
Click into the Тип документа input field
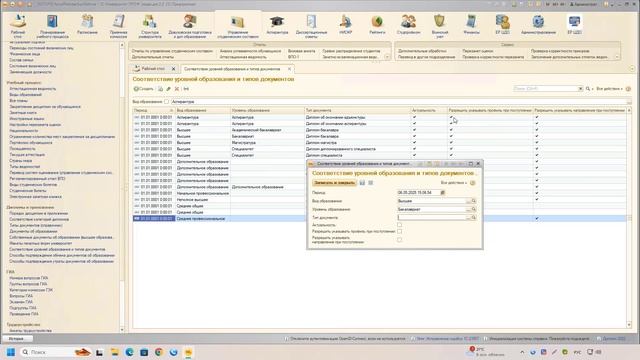point(431,218)
